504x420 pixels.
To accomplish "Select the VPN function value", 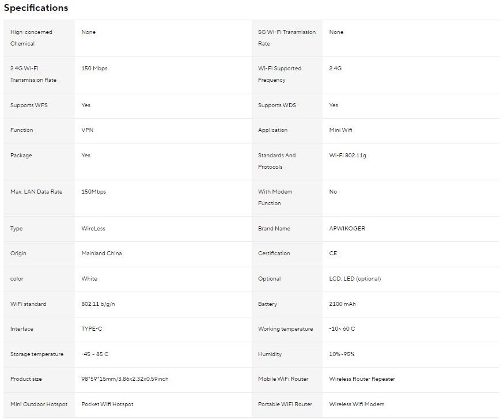I will [x=88, y=130].
